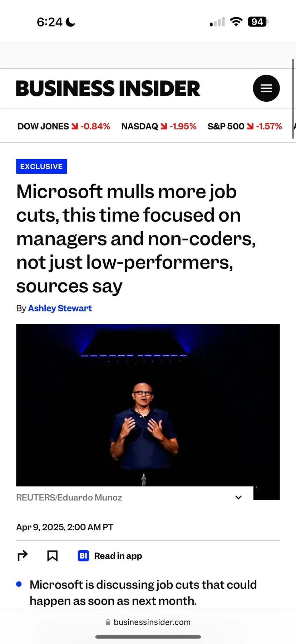This screenshot has width=296, height=644.
Task: Expand the image caption chevron
Action: click(x=238, y=497)
